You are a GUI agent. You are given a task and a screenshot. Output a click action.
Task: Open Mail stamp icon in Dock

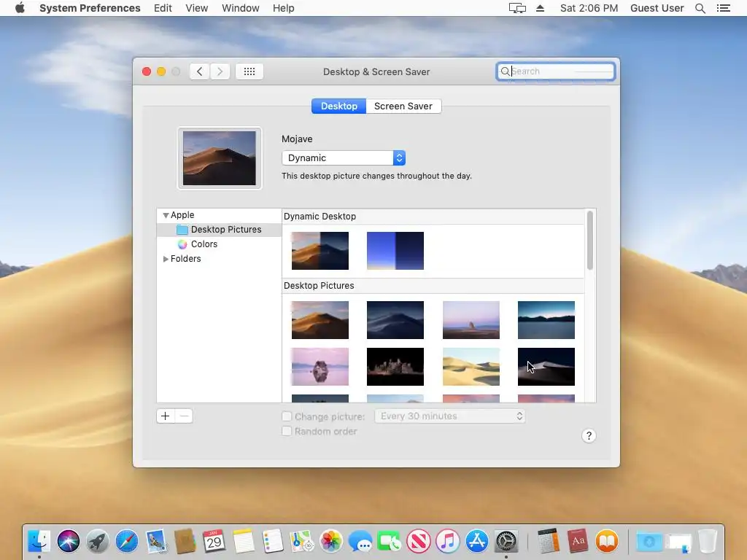(156, 542)
